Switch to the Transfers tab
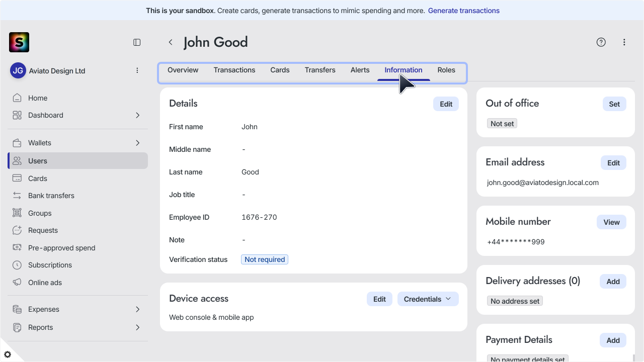 coord(320,70)
